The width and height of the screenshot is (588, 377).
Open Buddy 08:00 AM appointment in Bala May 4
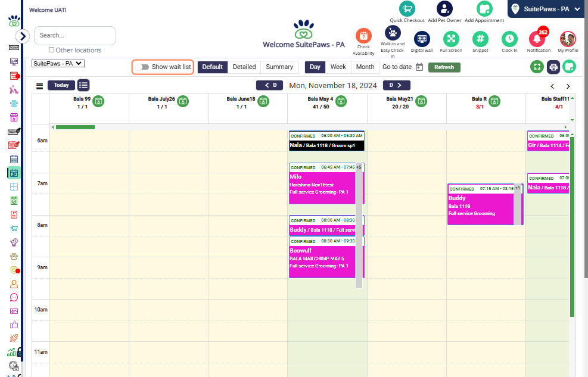(322, 226)
